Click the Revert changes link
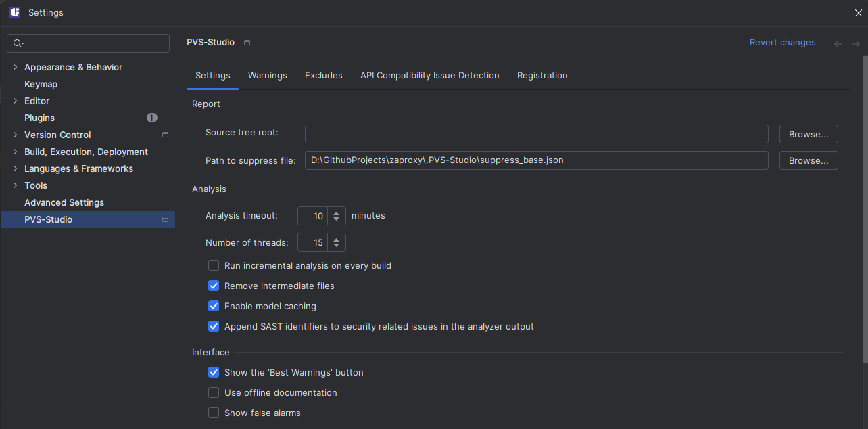The image size is (868, 429). (782, 42)
